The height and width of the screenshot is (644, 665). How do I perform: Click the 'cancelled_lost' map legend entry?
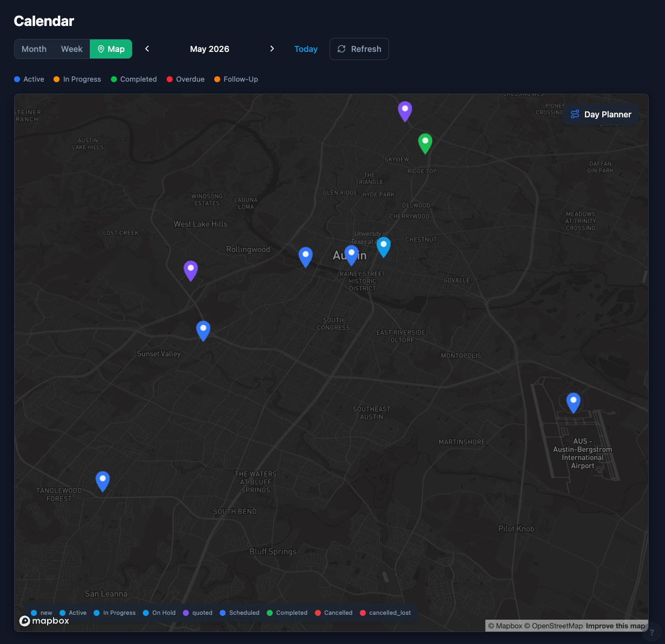[x=385, y=613]
